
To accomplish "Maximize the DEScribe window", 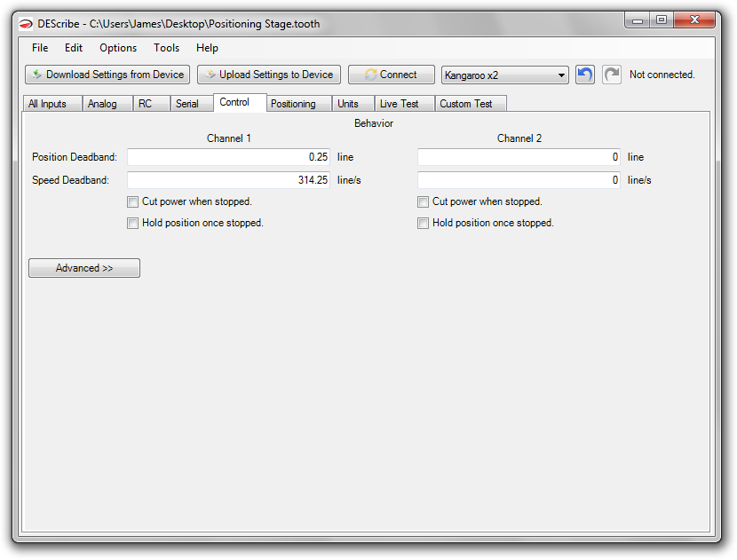I will (662, 20).
